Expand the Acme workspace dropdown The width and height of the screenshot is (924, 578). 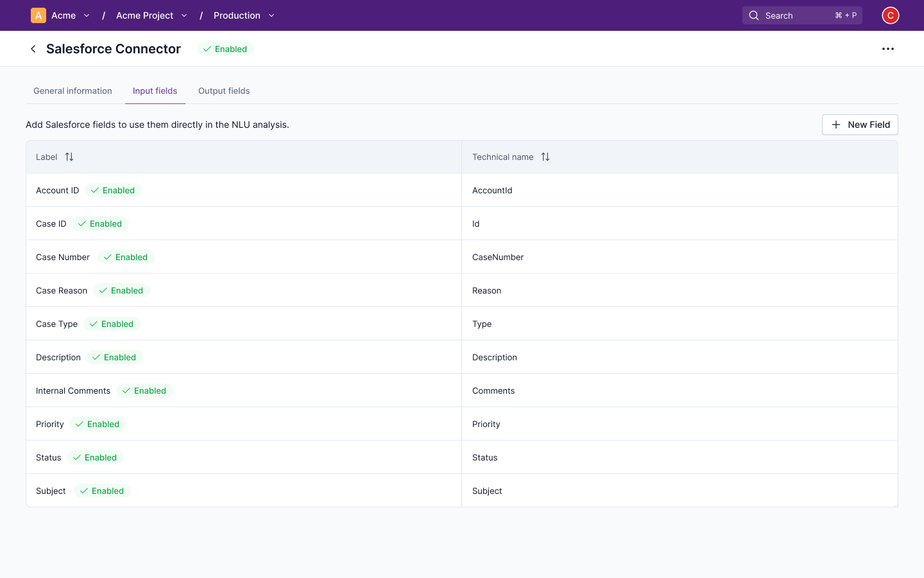87,15
